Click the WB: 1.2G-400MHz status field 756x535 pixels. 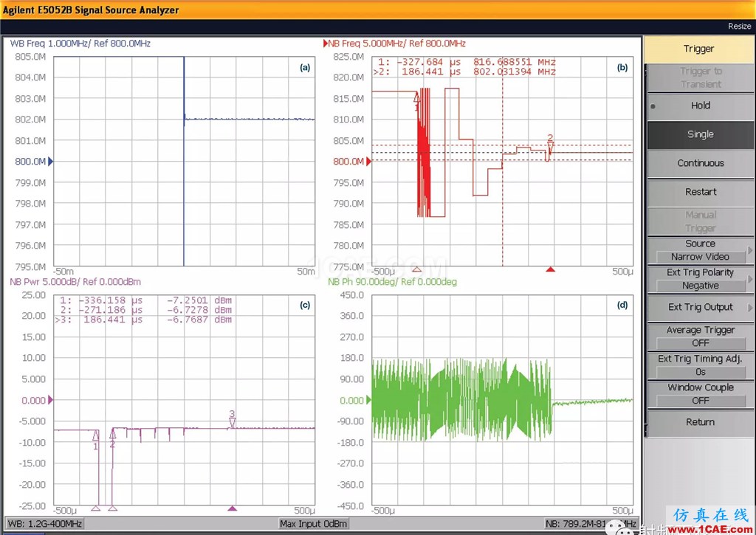[x=45, y=523]
